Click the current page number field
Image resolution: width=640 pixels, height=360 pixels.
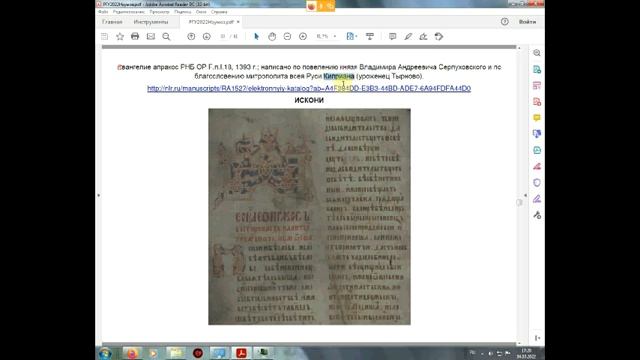click(223, 37)
